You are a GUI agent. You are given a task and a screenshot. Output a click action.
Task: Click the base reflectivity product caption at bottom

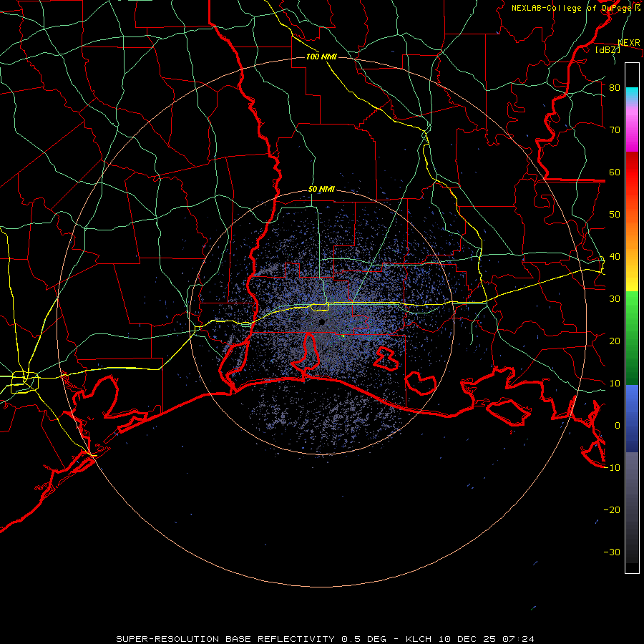326,639
